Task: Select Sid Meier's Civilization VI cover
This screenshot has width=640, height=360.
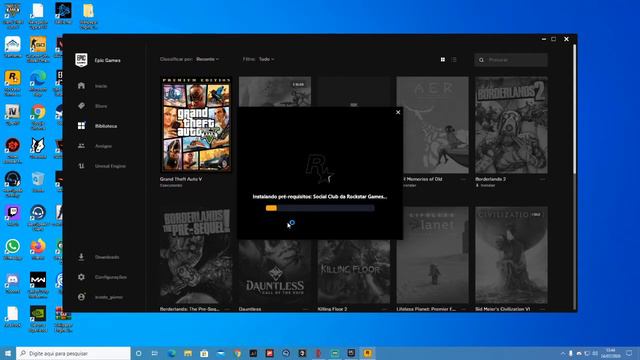Action: point(511,255)
